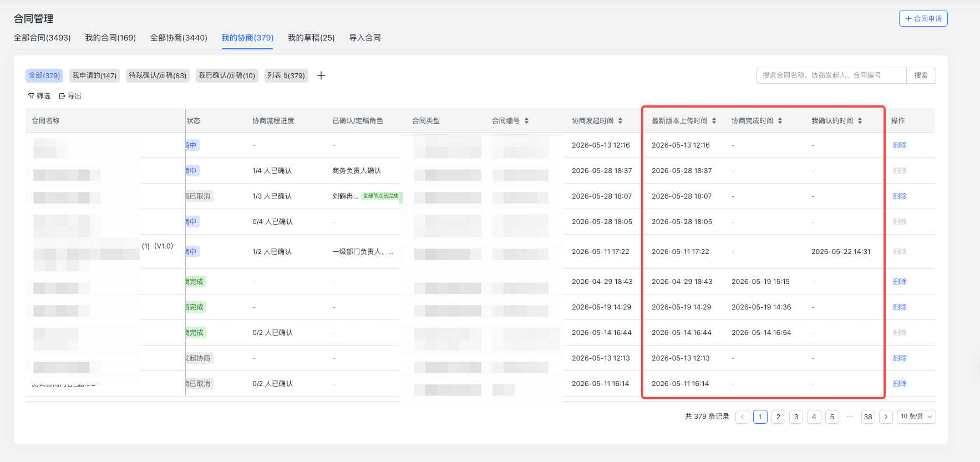Delete the row dated 2026-05-19 14:29

click(900, 307)
